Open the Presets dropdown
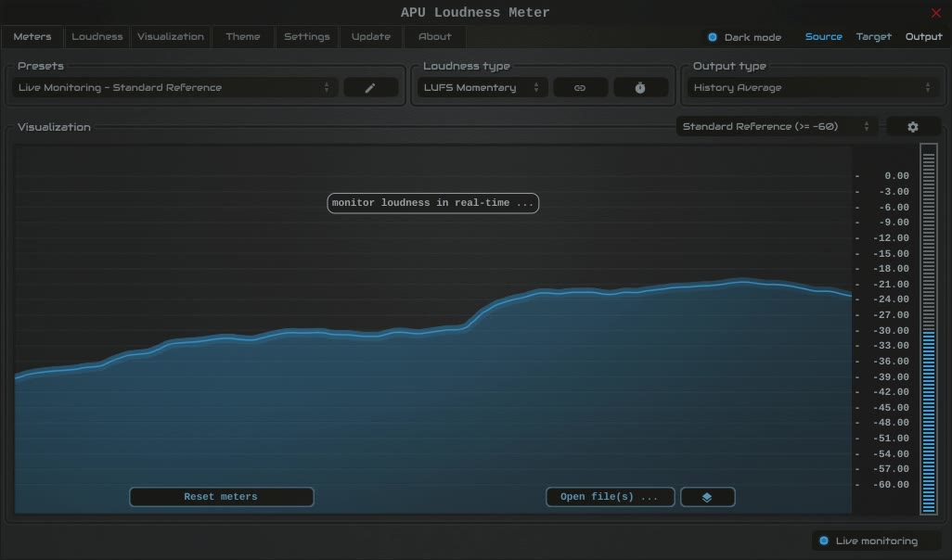 click(x=174, y=87)
